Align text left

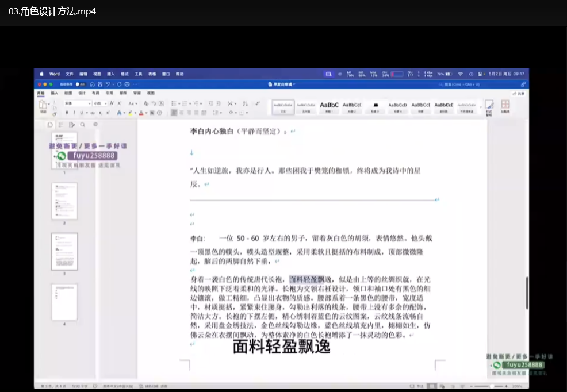click(174, 113)
